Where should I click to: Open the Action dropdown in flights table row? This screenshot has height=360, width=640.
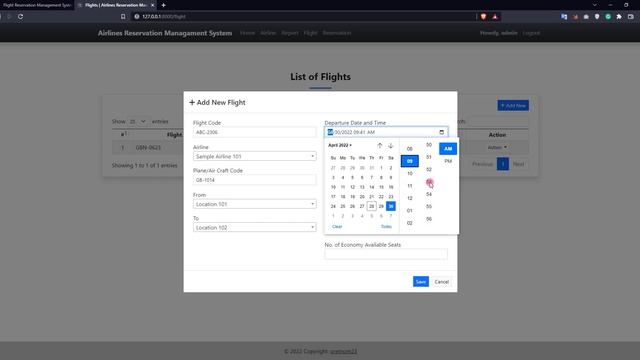point(497,147)
